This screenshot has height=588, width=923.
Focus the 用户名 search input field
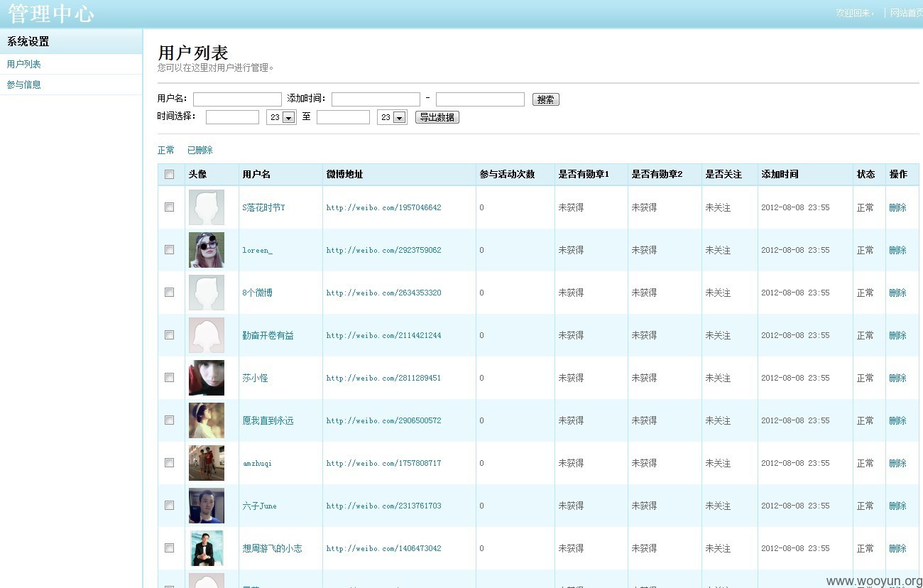[237, 99]
